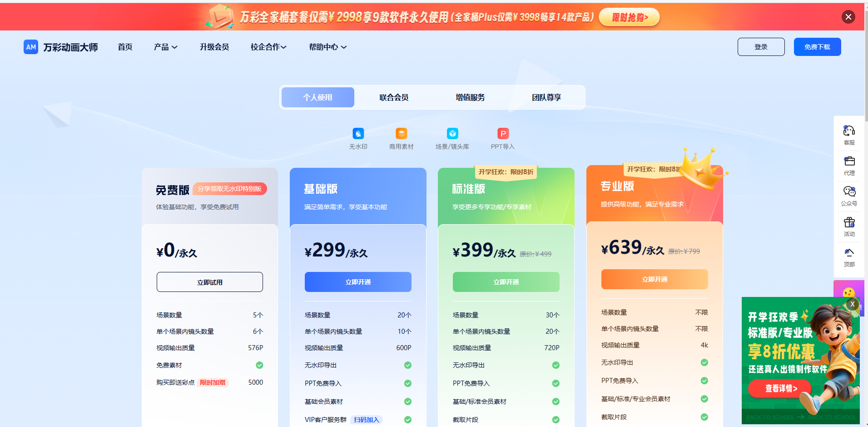This screenshot has width=868, height=427.
Task: Switch to 团队尊享 tab
Action: (546, 97)
